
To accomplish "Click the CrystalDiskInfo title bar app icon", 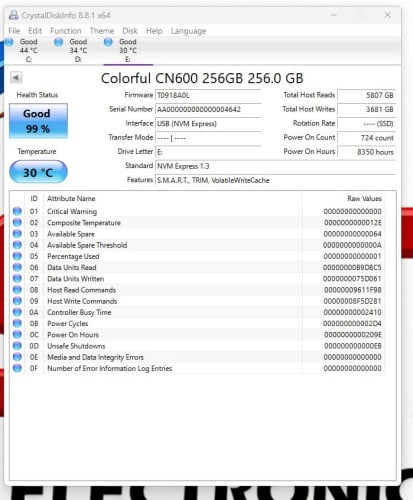I will point(13,15).
